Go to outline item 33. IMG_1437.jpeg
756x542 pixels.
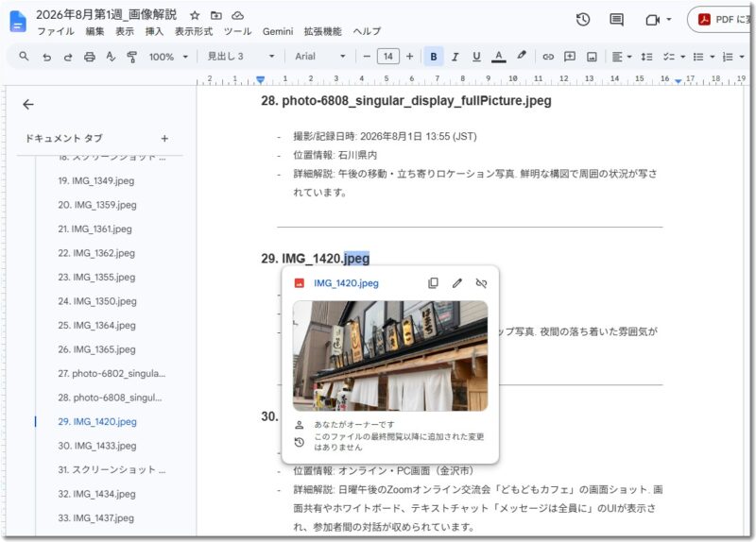[x=96, y=517]
